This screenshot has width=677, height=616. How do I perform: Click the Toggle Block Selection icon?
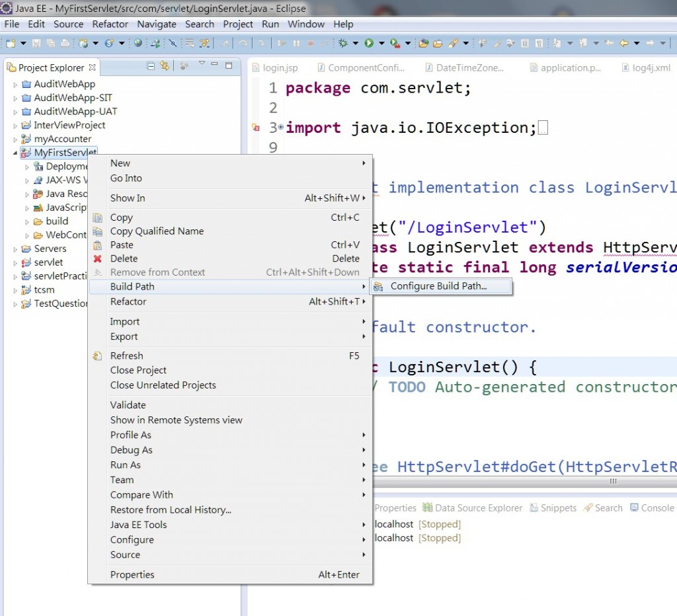click(524, 43)
